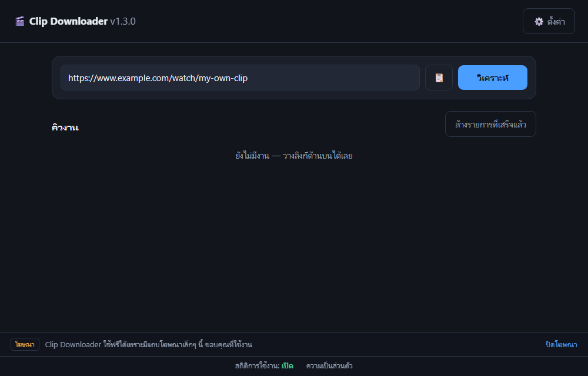The image size is (588, 376).
Task: Click the URL input field
Action: coord(240,78)
